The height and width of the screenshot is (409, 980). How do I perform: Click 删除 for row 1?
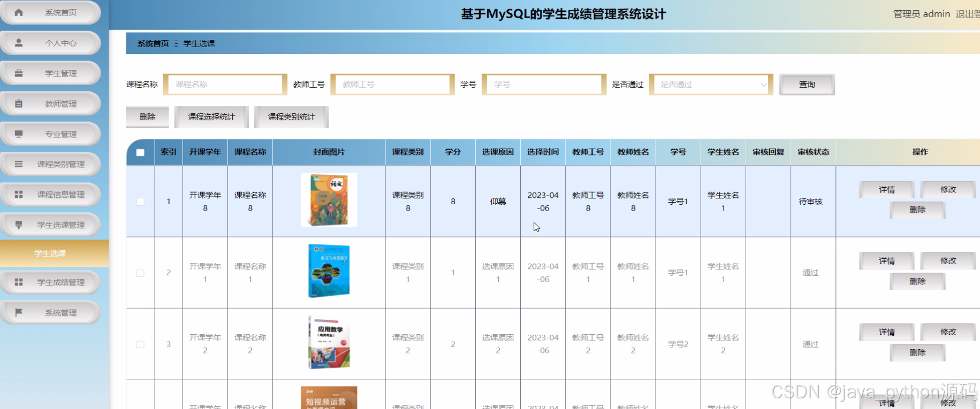[x=917, y=210]
